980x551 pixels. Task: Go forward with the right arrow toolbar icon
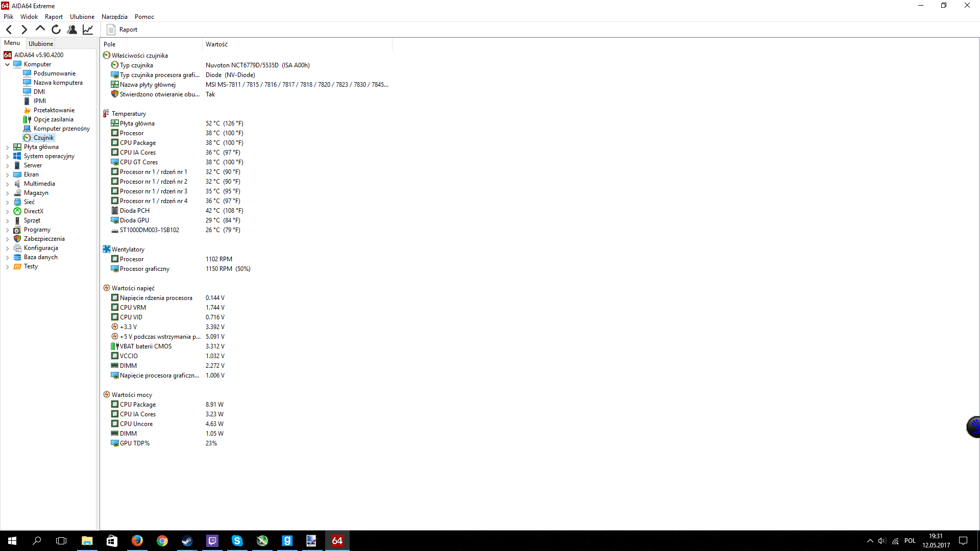[x=24, y=30]
